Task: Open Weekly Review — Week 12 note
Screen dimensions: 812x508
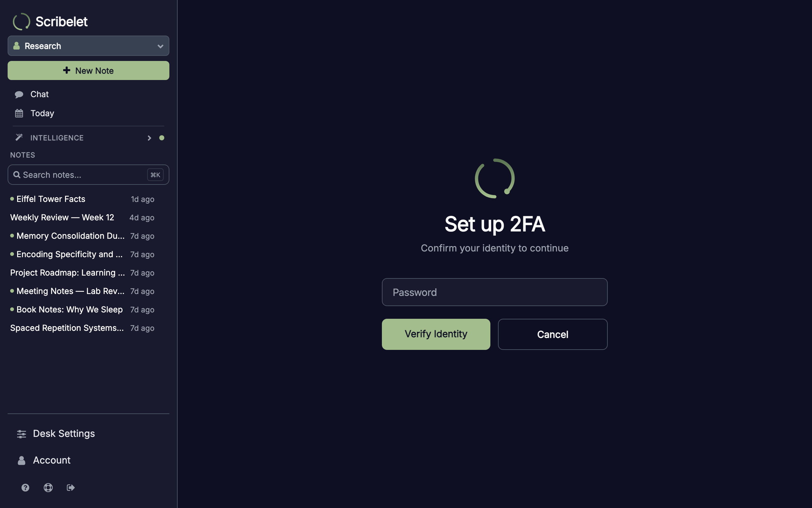Action: click(82, 217)
